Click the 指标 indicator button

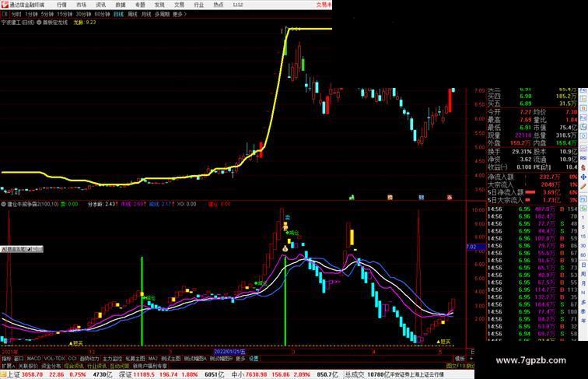click(x=6, y=359)
